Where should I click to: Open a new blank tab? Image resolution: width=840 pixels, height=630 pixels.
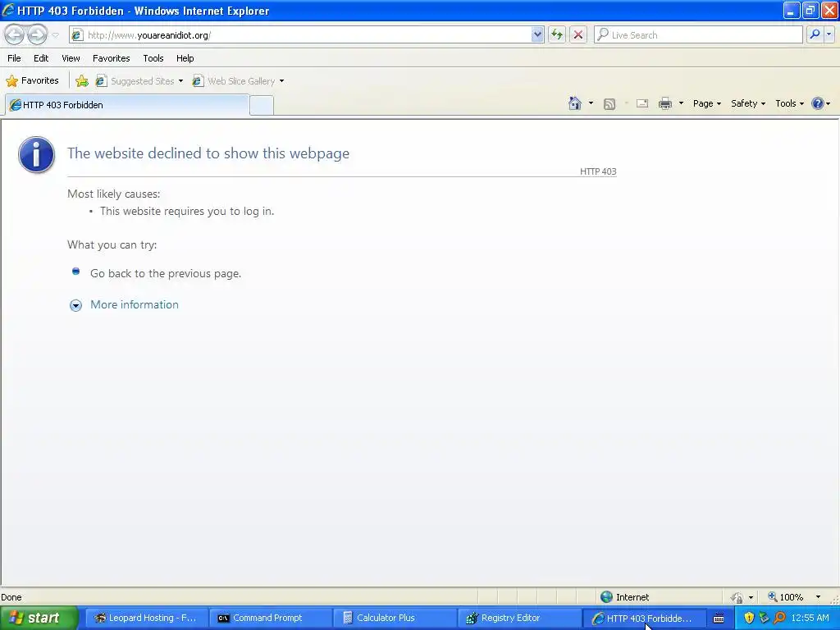262,105
